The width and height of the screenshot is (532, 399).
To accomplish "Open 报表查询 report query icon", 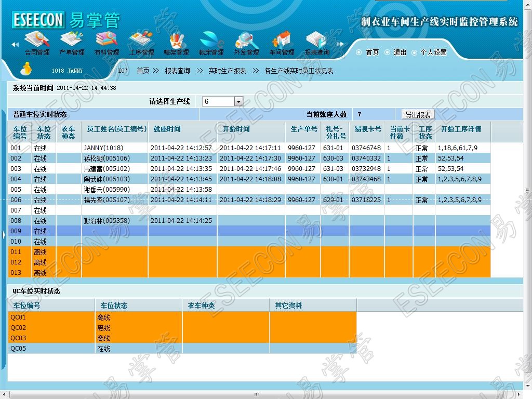I will (316, 43).
